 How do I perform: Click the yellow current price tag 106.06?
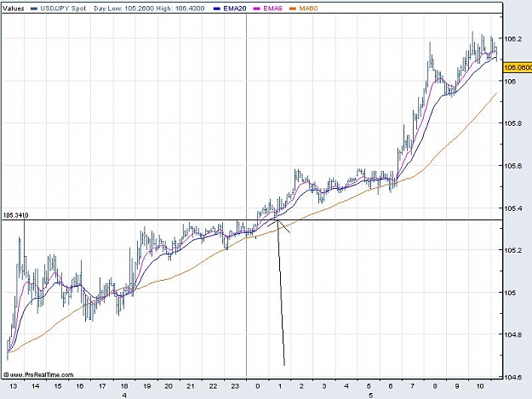[518, 68]
